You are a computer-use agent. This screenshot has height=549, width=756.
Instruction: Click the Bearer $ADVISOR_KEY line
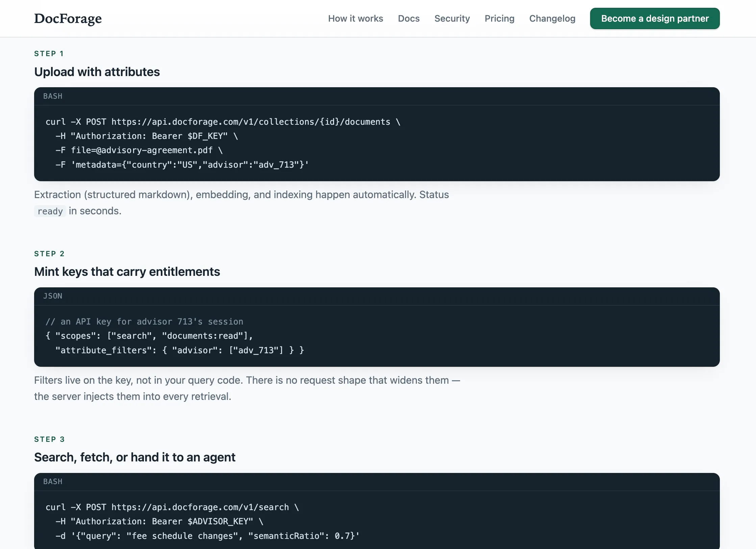point(159,522)
